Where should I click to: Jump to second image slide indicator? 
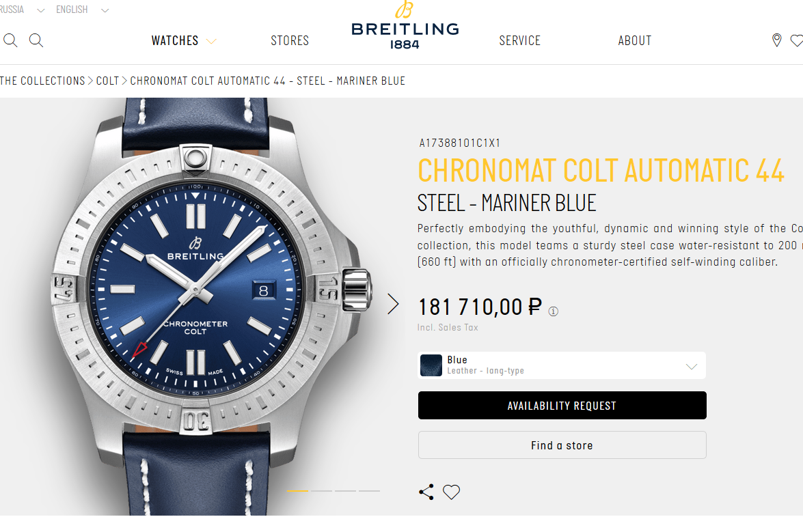322,490
